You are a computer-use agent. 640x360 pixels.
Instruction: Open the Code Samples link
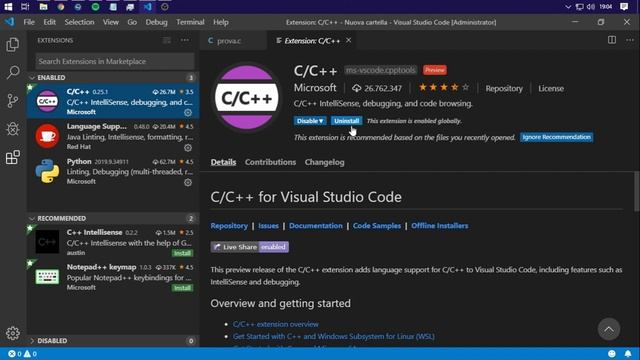click(x=377, y=226)
